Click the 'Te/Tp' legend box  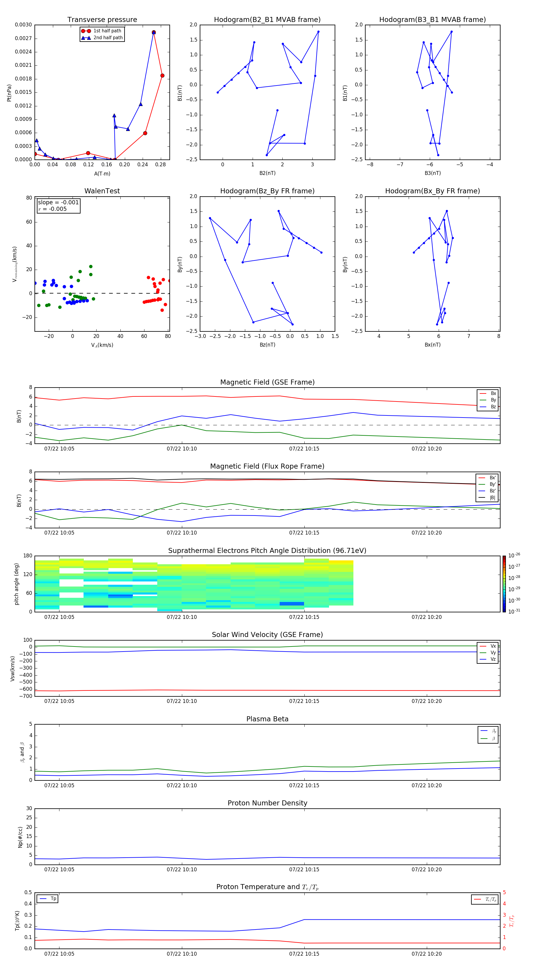pyautogui.click(x=485, y=899)
